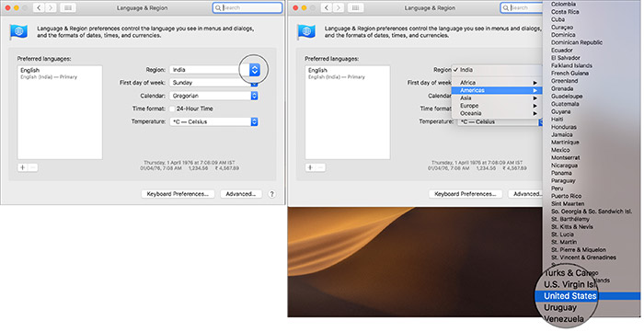Expand Africa submenu in Region menu

pyautogui.click(x=497, y=83)
